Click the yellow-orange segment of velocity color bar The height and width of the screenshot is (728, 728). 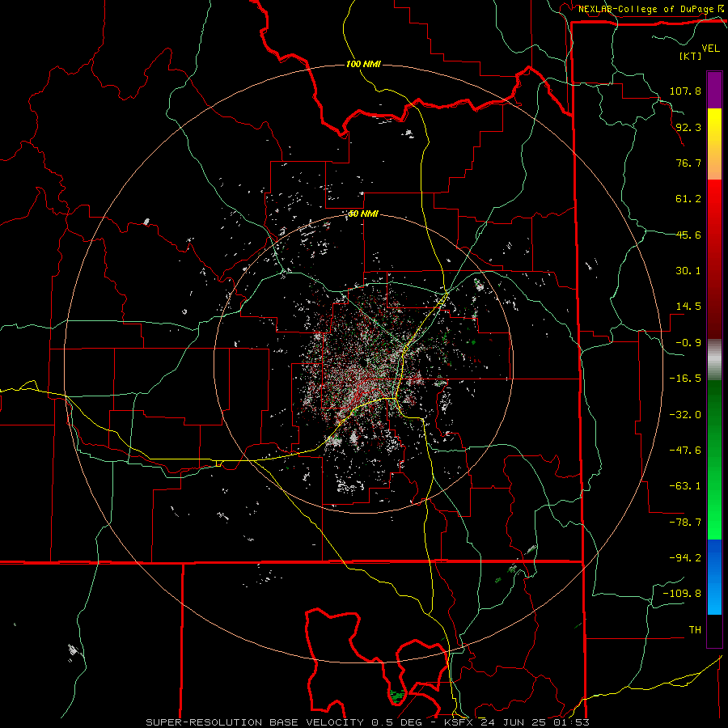(714, 144)
